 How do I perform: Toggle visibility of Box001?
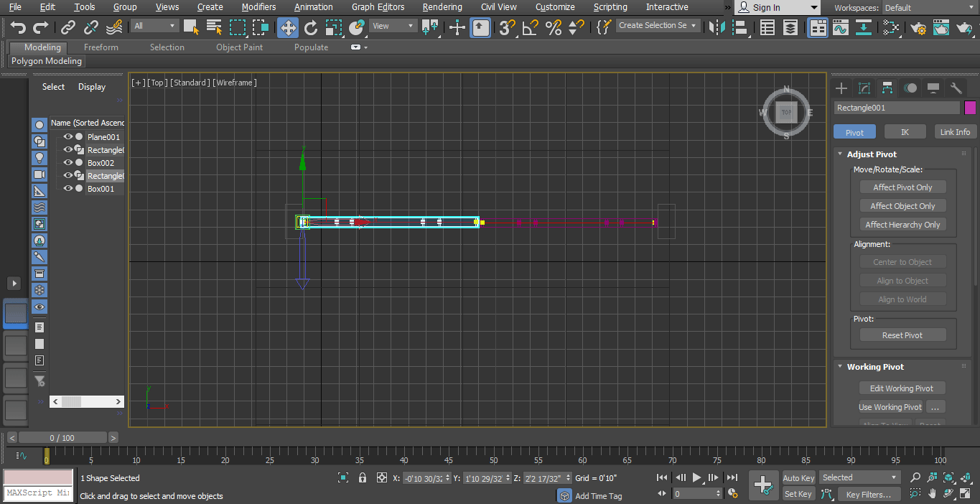68,189
